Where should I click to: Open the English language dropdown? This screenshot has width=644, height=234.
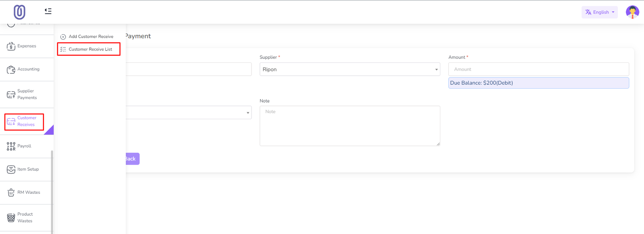[599, 12]
